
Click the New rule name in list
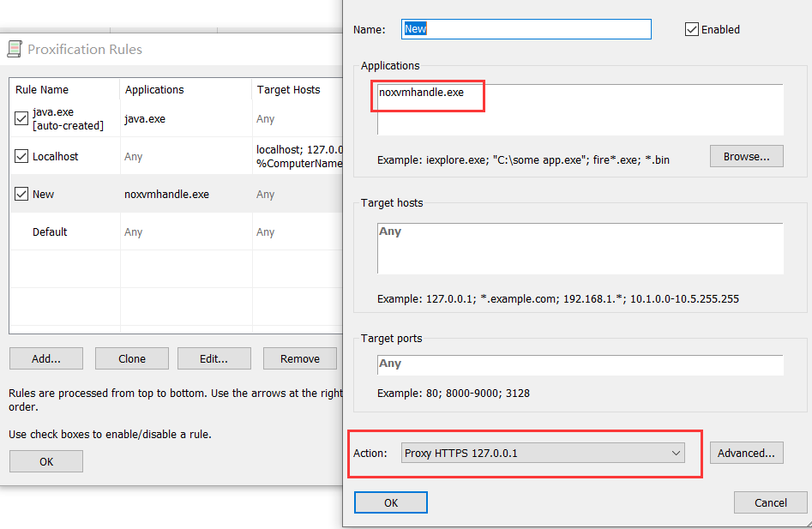[43, 194]
